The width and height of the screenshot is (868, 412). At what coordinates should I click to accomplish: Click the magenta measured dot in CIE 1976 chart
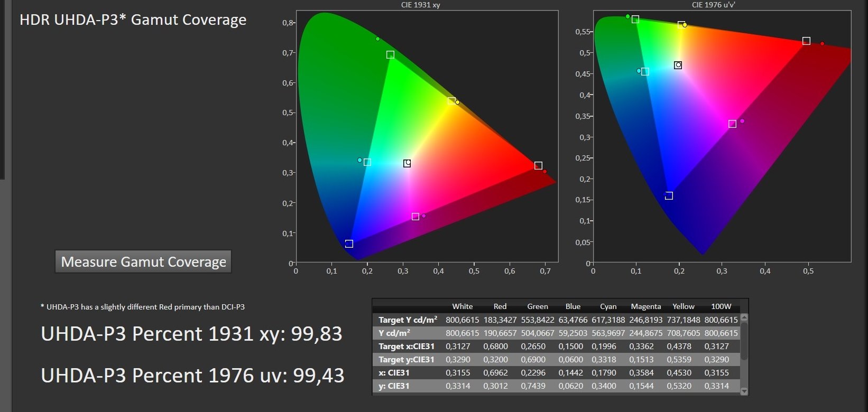tap(742, 121)
